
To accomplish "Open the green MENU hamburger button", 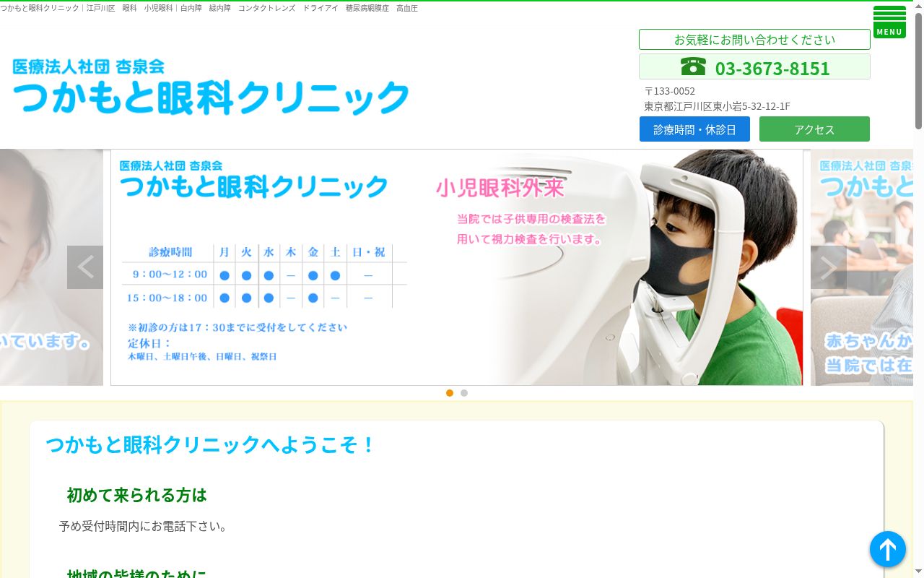I will click(889, 22).
